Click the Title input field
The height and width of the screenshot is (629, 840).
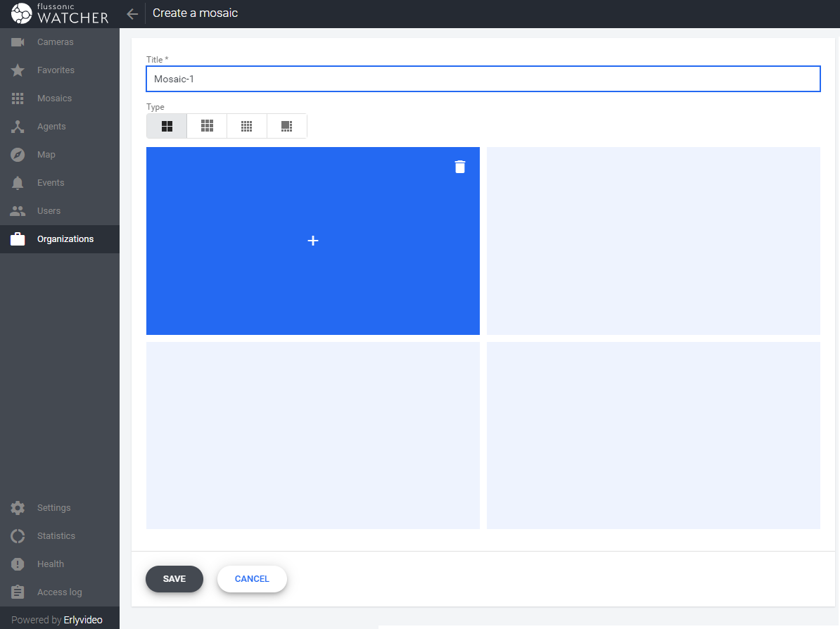coord(483,80)
